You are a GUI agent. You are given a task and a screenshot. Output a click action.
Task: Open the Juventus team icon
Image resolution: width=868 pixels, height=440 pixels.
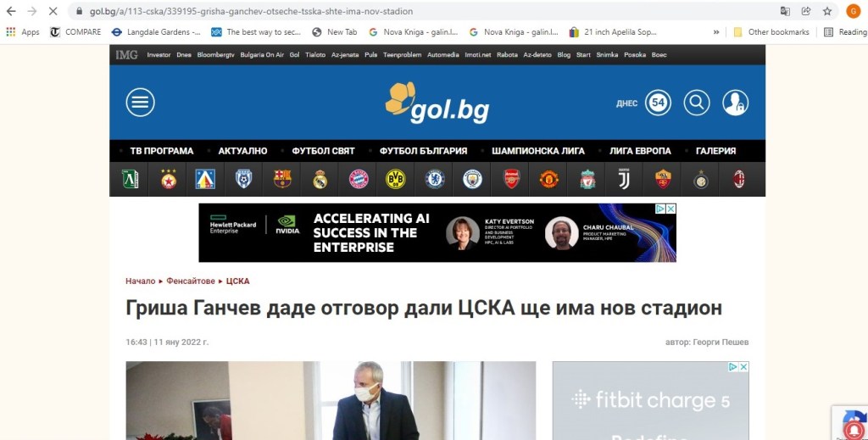[625, 179]
